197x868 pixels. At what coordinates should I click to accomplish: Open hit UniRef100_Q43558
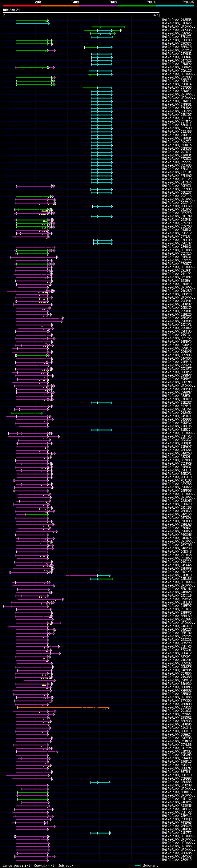coord(177,20)
